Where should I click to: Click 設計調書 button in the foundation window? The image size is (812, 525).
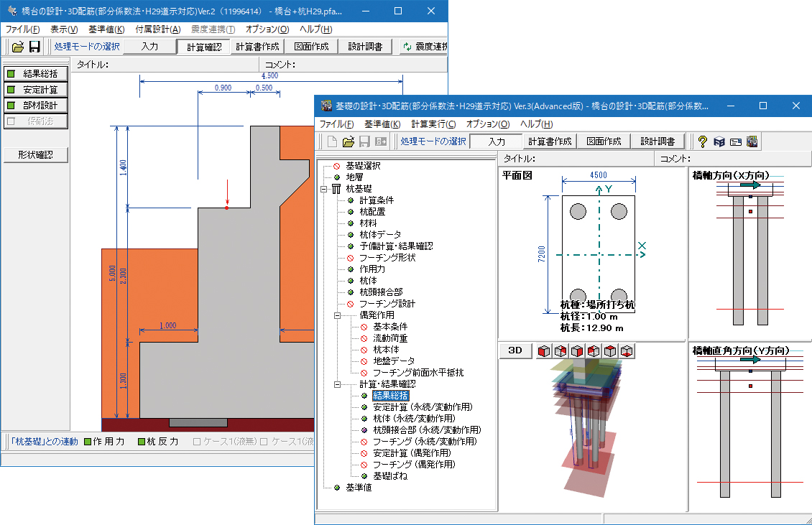click(658, 141)
